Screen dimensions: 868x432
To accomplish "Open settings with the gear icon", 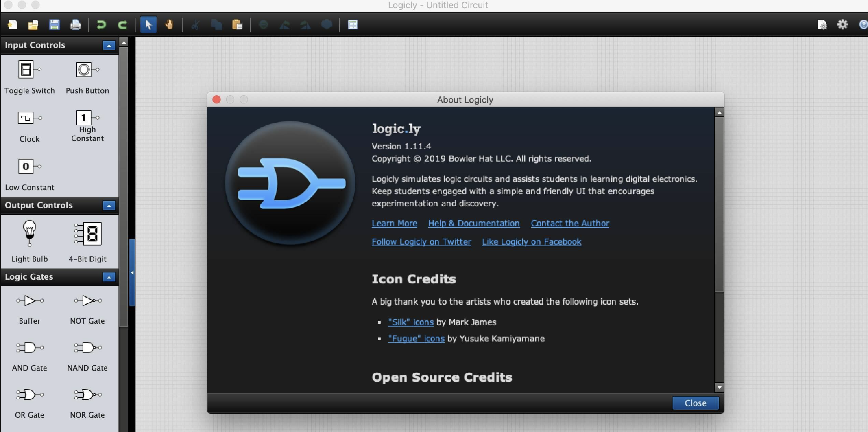I will click(842, 25).
